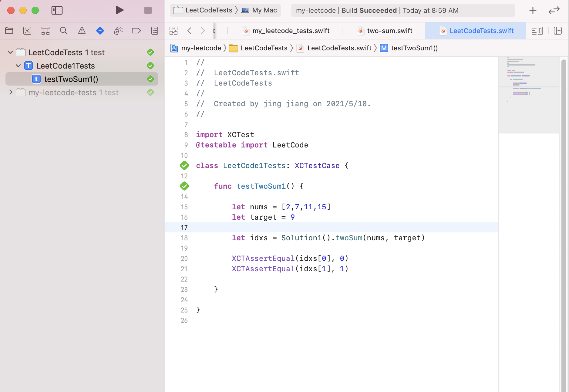Collapse the LeetCodeTests test bundle
Image resolution: width=569 pixels, height=392 pixels.
pos(10,52)
